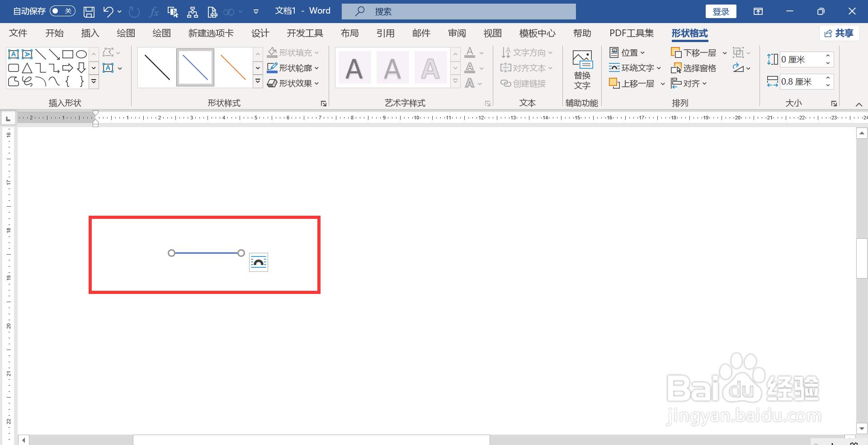This screenshot has width=868, height=445.
Task: Expand the shape styles gallery
Action: pyautogui.click(x=258, y=82)
